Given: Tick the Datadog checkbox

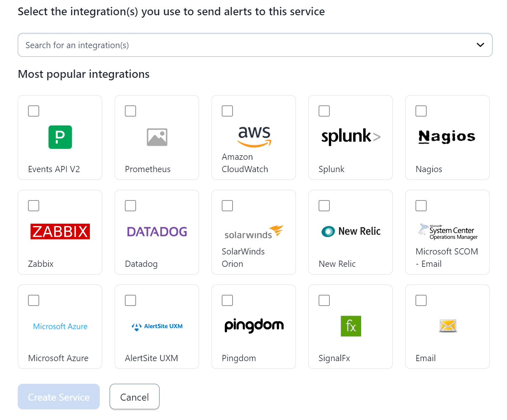Looking at the screenshot, I should pyautogui.click(x=131, y=206).
